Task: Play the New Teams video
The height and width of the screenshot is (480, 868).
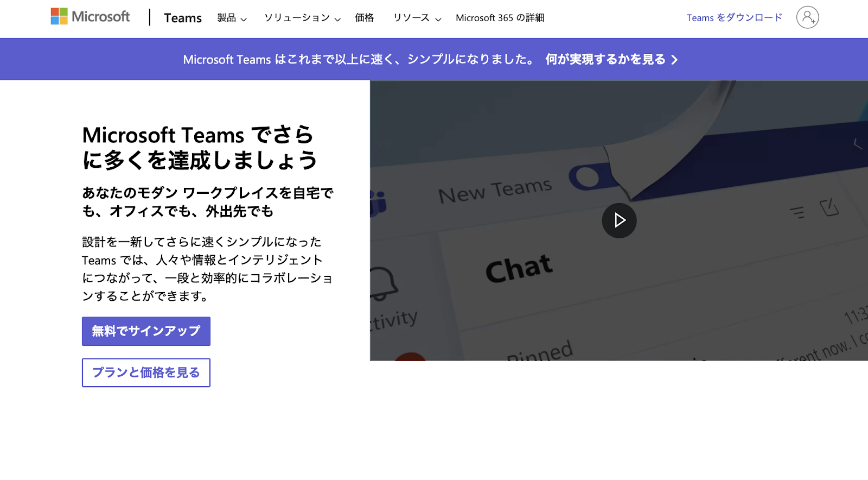Action: [619, 220]
